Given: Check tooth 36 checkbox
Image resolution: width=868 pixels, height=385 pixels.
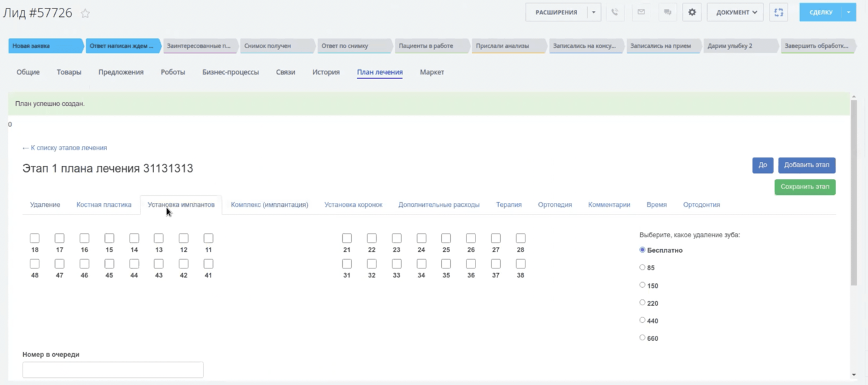Looking at the screenshot, I should (x=471, y=264).
